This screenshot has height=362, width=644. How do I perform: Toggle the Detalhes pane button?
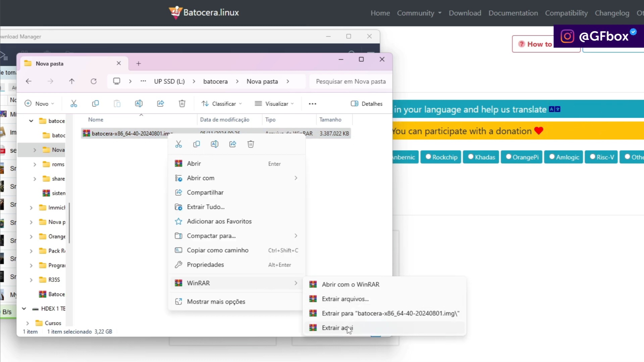click(367, 104)
